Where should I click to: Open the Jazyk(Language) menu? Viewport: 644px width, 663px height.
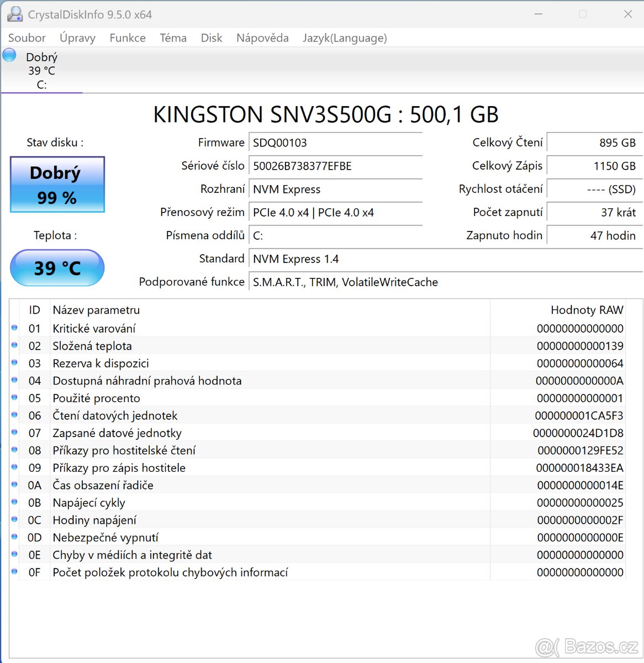345,38
